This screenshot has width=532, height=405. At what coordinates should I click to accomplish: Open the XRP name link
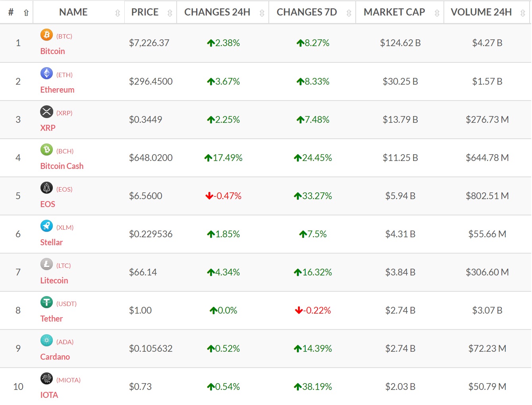click(48, 128)
